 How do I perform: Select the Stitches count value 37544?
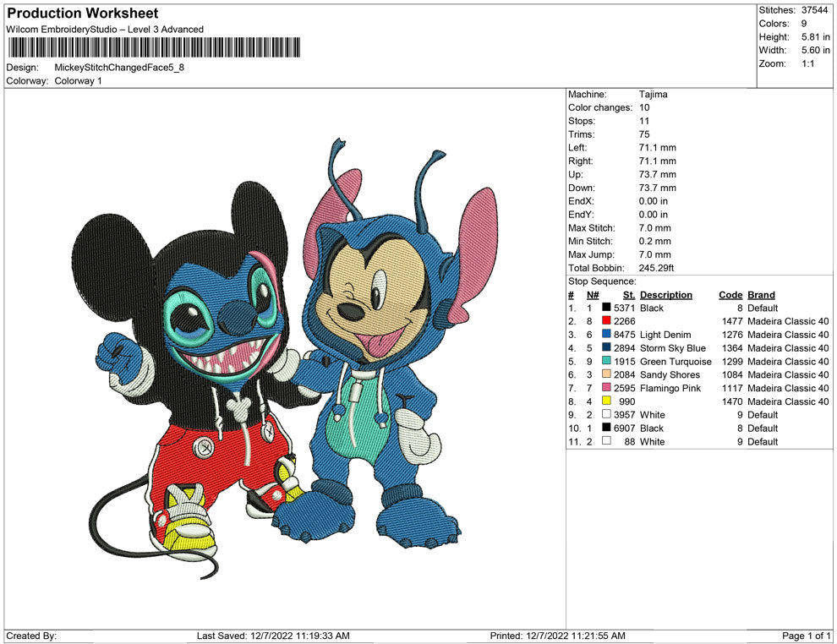coord(815,11)
